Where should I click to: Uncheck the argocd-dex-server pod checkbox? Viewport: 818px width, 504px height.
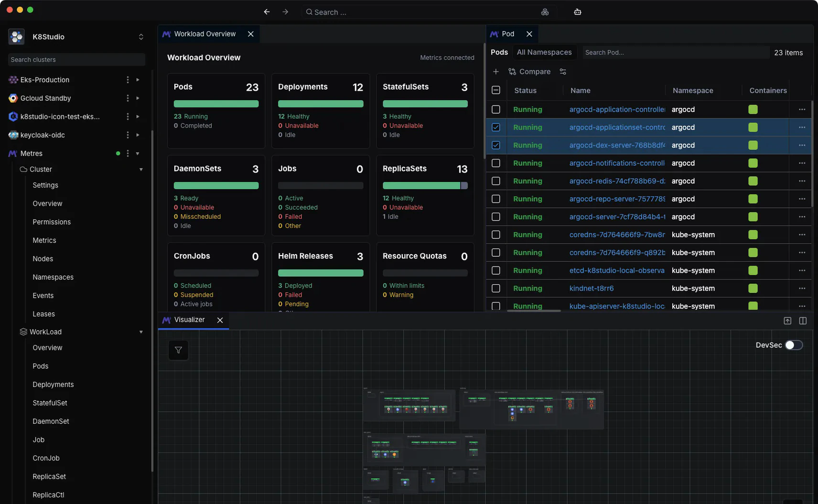pos(496,145)
